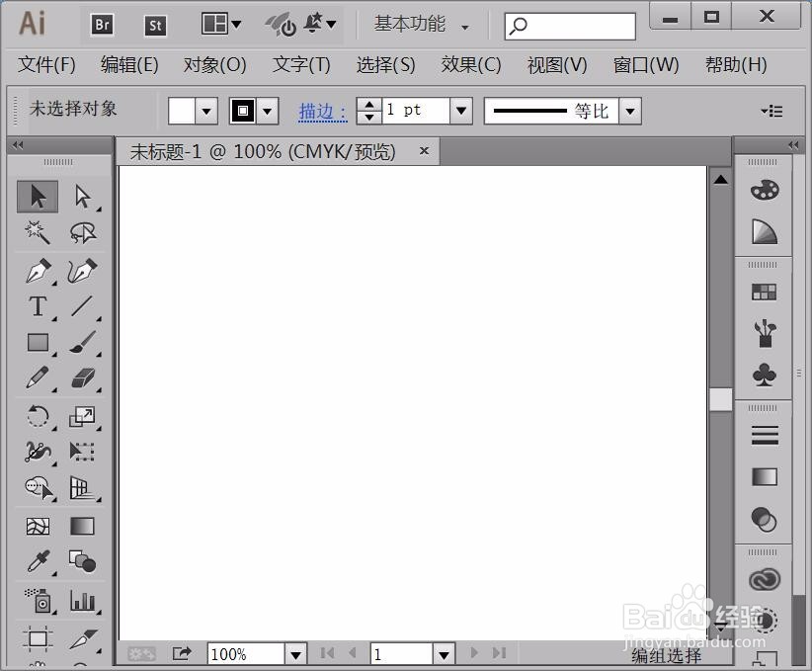Select the Column Graph tool
This screenshot has height=671, width=812.
pyautogui.click(x=82, y=601)
